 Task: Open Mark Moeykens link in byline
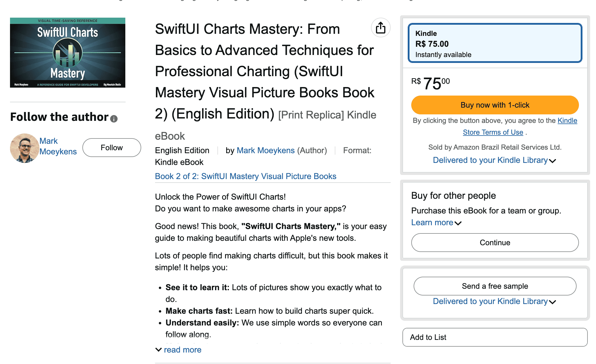265,151
